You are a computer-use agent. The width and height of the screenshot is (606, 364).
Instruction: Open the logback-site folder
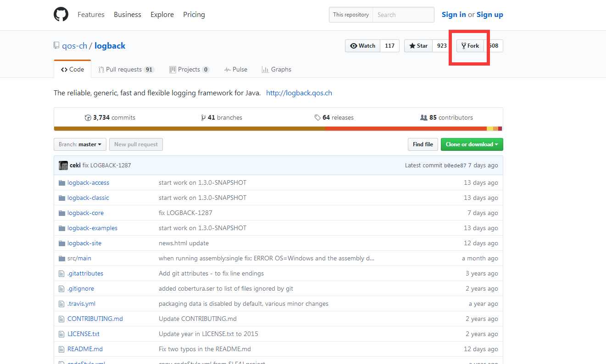[x=84, y=243]
